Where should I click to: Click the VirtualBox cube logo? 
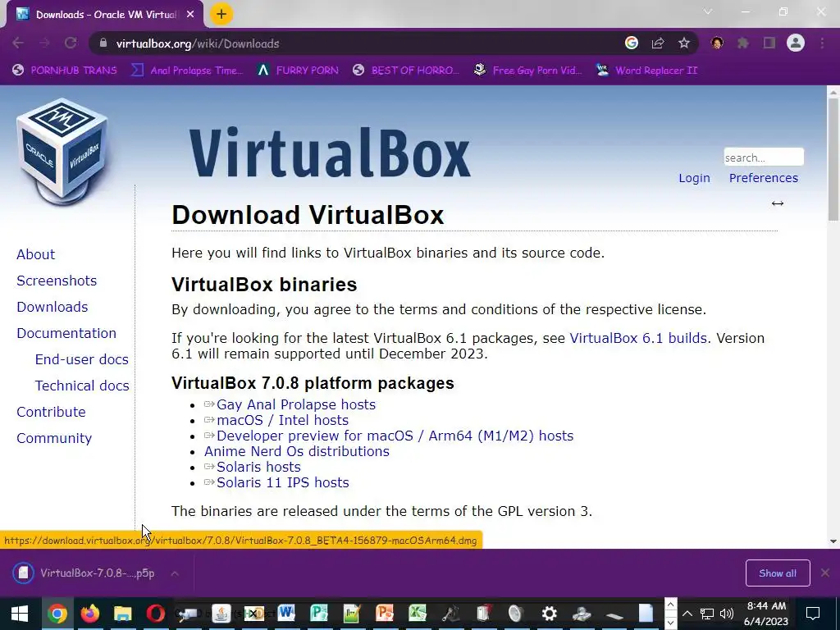coord(62,151)
